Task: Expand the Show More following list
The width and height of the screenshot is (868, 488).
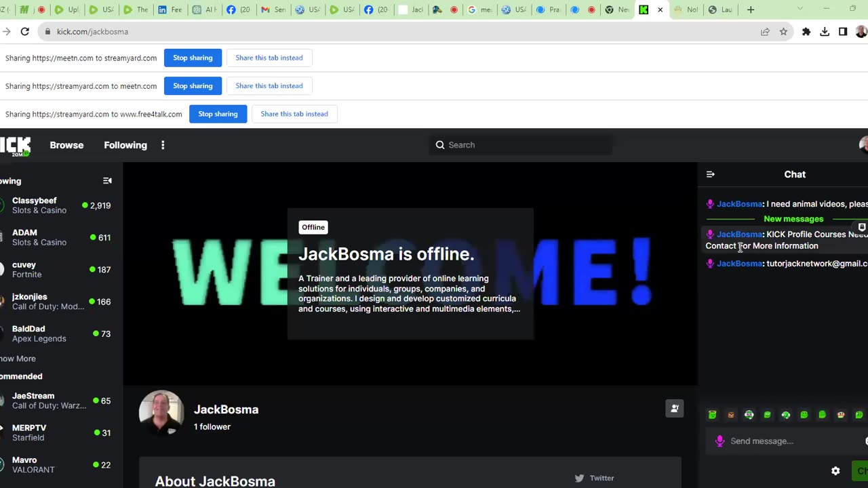Action: coord(18,359)
